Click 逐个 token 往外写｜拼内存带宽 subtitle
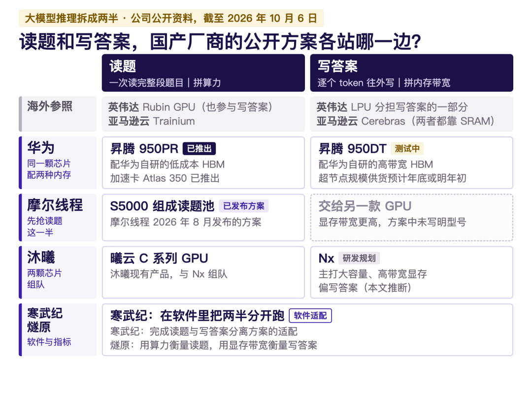The image size is (532, 399). (384, 83)
